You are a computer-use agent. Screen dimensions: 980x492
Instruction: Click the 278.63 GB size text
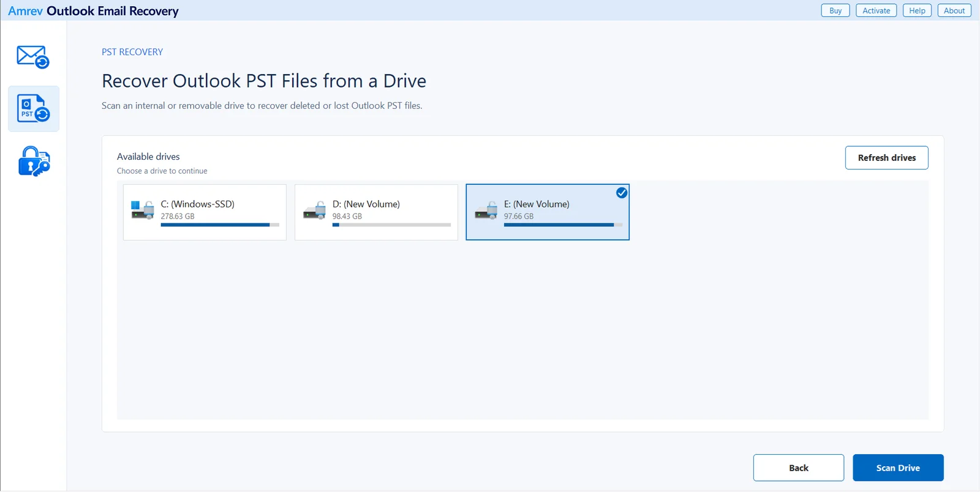click(x=178, y=217)
